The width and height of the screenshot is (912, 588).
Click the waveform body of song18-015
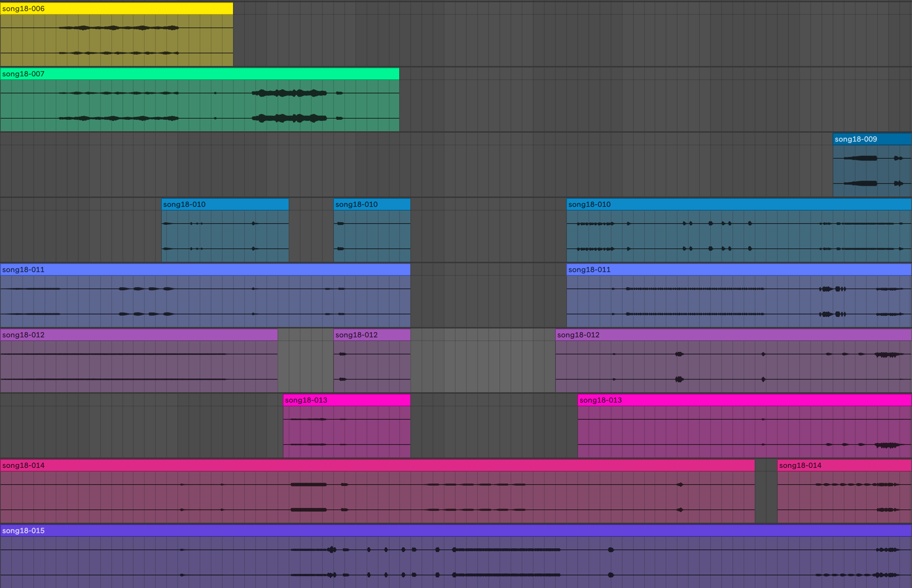[x=456, y=562]
